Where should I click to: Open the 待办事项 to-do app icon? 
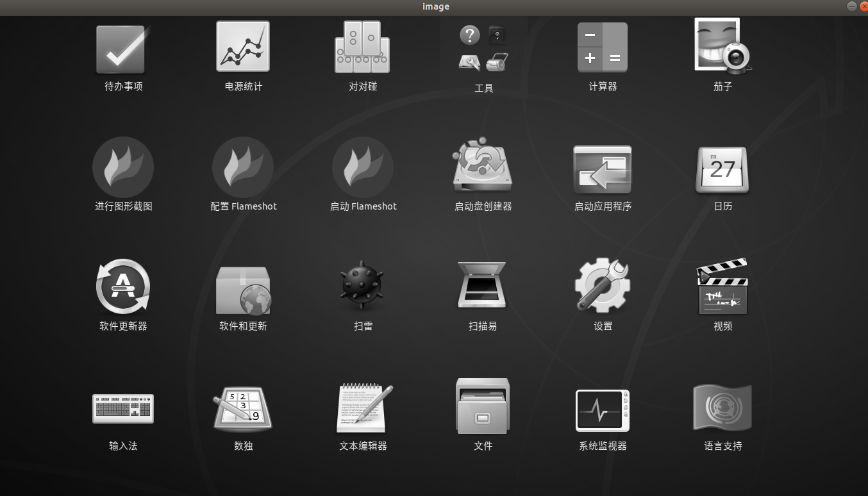(123, 49)
